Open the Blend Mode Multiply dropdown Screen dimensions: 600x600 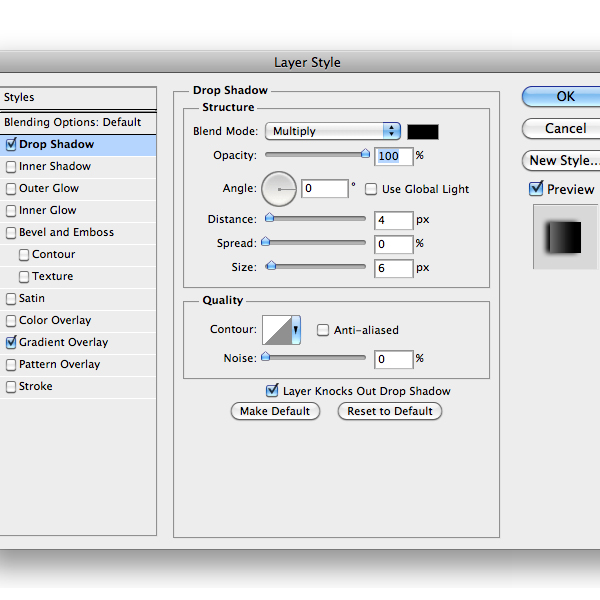point(333,131)
